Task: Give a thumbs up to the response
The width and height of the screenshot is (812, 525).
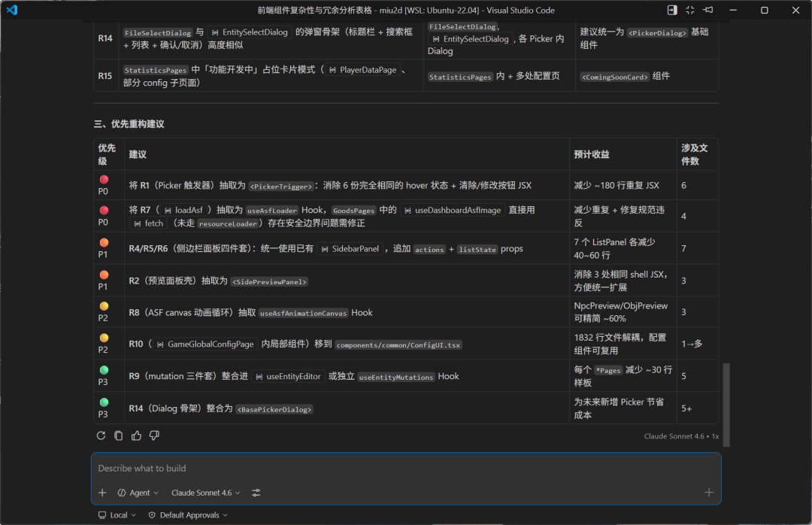Action: [135, 435]
